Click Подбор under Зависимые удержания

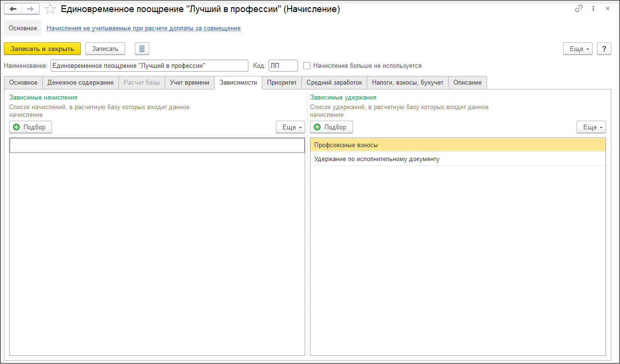(x=331, y=127)
